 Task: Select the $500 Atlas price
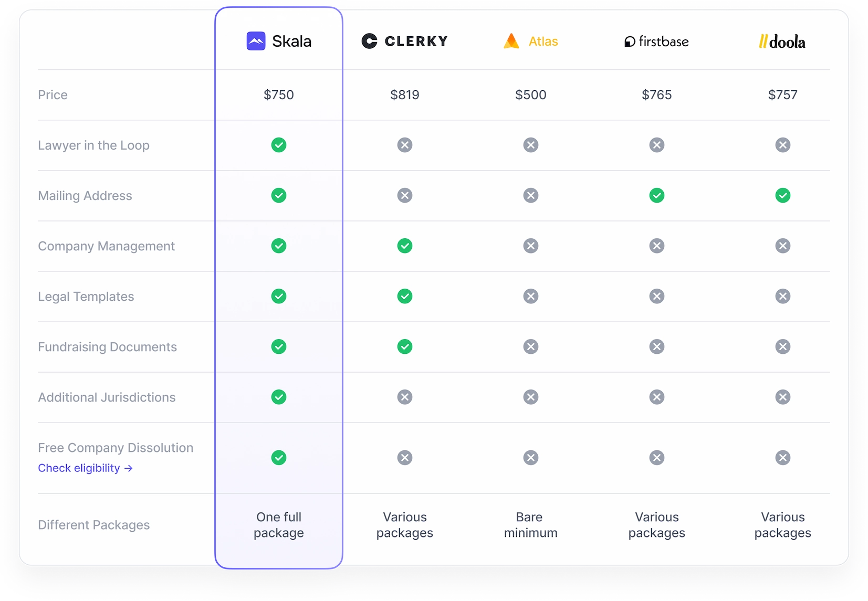[531, 95]
